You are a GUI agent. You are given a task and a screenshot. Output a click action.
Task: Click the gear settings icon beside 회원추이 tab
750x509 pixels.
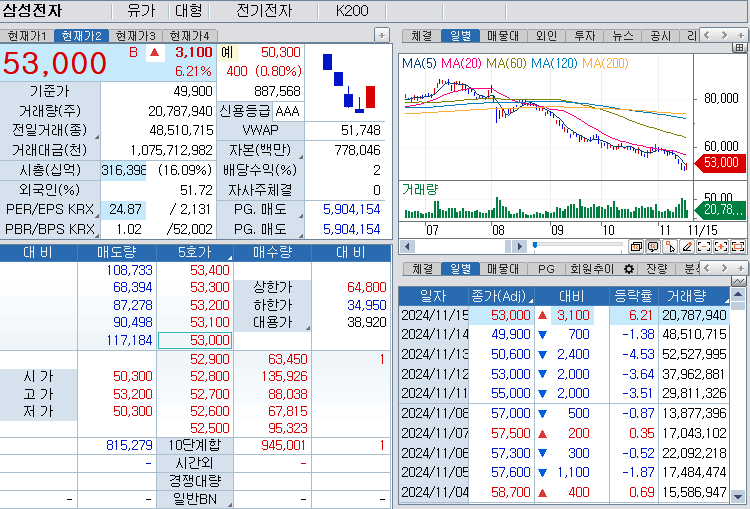tap(629, 269)
